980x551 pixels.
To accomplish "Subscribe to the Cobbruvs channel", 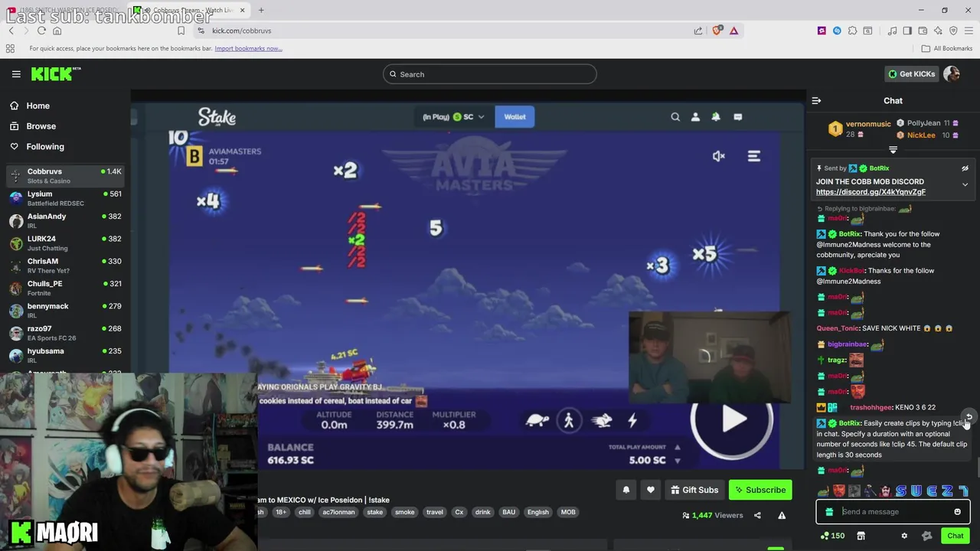I will click(760, 490).
